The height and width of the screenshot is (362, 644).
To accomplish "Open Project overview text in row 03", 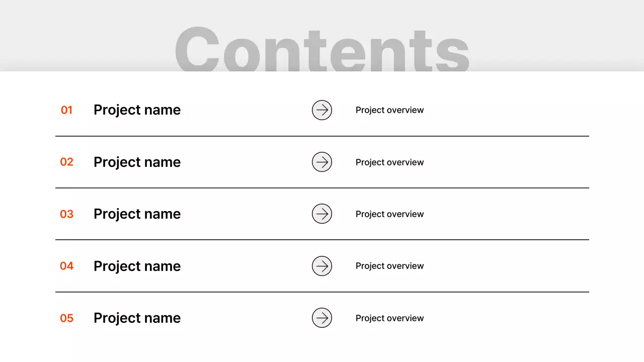I will pyautogui.click(x=389, y=214).
